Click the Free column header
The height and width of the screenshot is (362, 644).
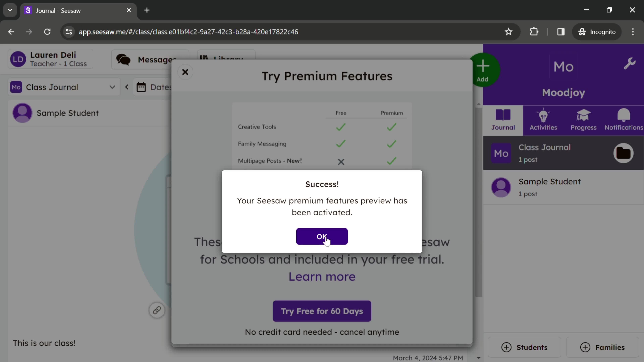tap(341, 113)
